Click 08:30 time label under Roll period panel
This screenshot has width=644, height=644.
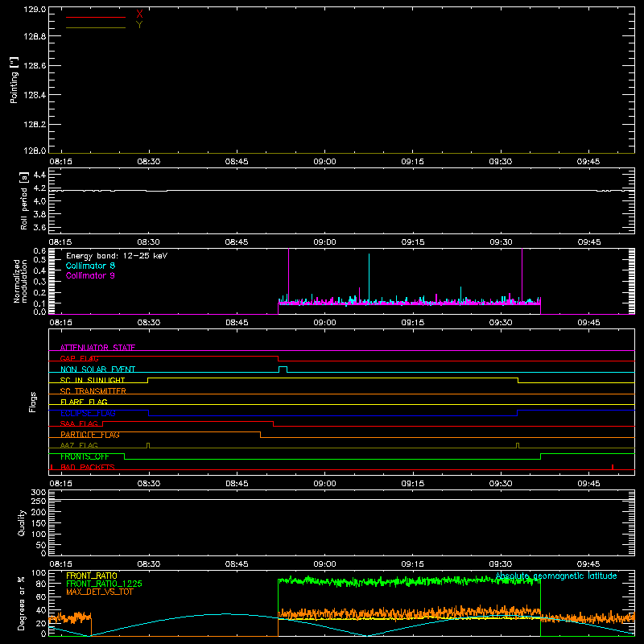tap(148, 242)
